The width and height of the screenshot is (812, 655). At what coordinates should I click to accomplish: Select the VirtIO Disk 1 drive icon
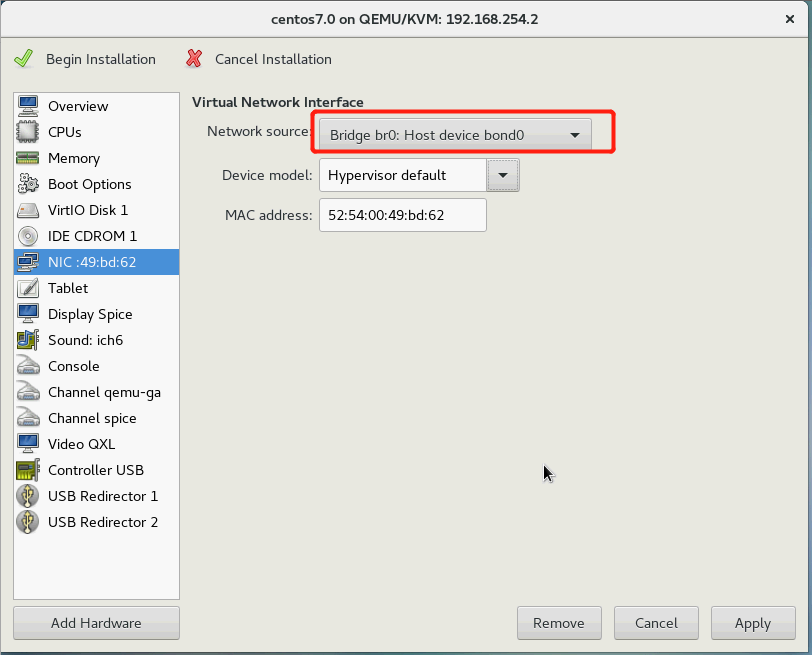tap(27, 210)
